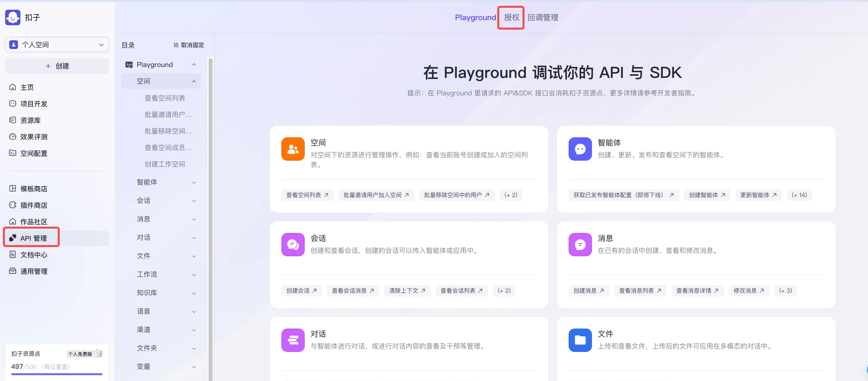
Task: Open API 管理 in sidebar
Action: coord(33,238)
